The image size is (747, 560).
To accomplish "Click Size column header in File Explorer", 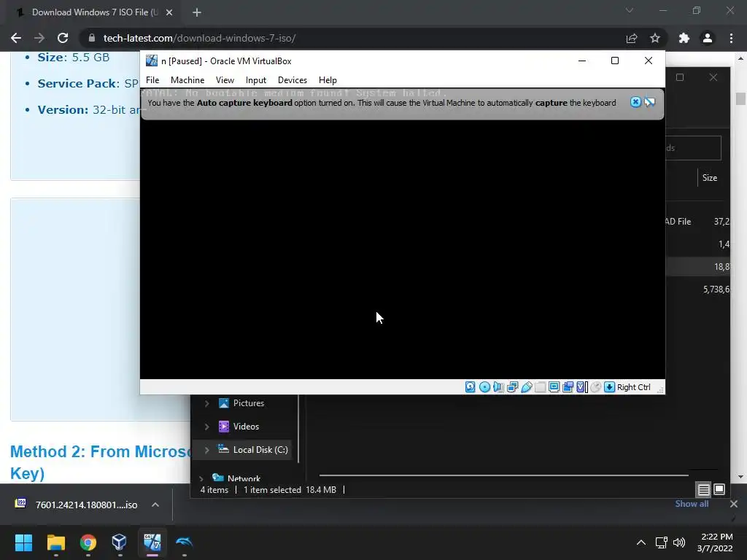I will click(709, 178).
